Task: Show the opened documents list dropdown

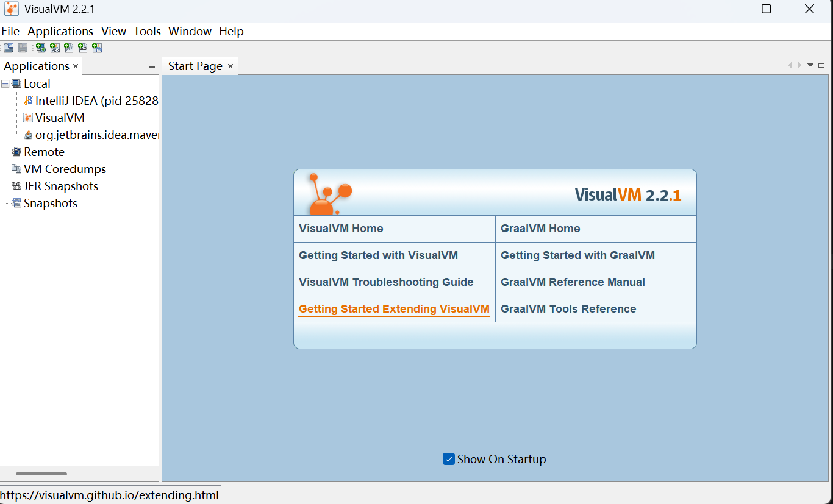Action: tap(810, 65)
